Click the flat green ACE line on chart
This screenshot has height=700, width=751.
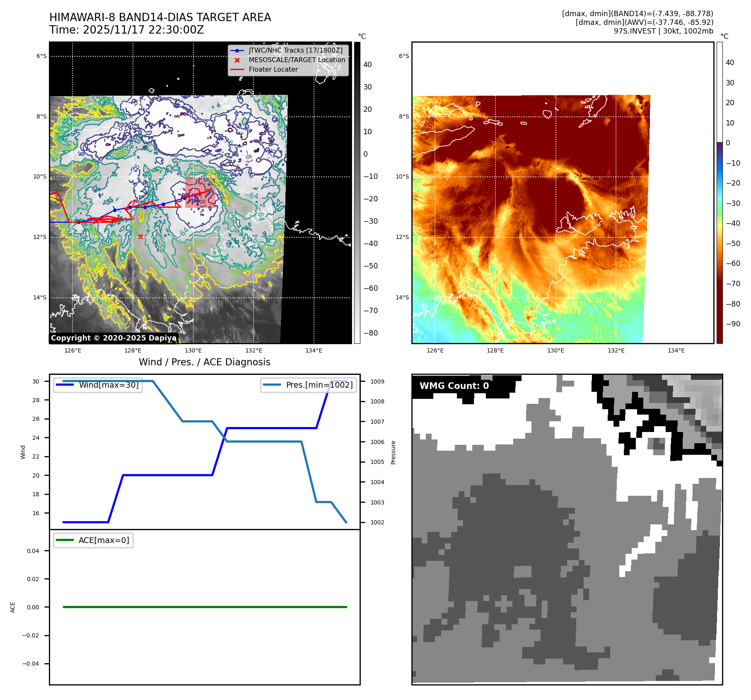(205, 607)
